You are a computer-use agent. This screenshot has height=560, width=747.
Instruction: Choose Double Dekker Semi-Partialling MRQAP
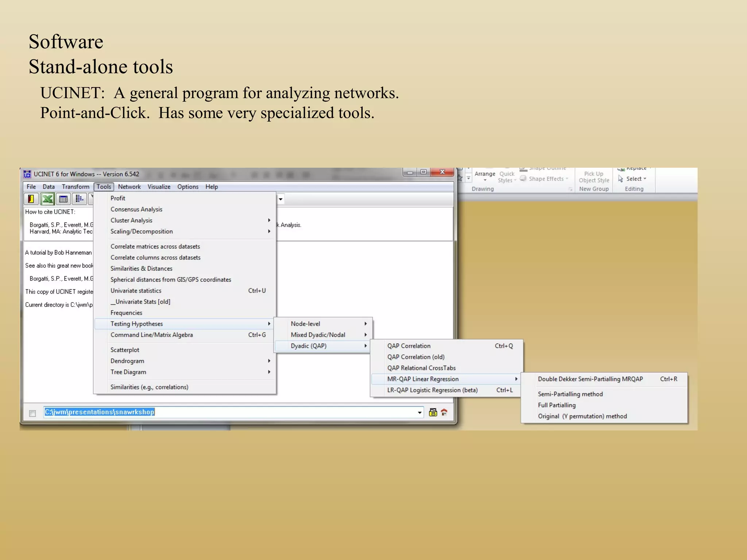pyautogui.click(x=604, y=379)
